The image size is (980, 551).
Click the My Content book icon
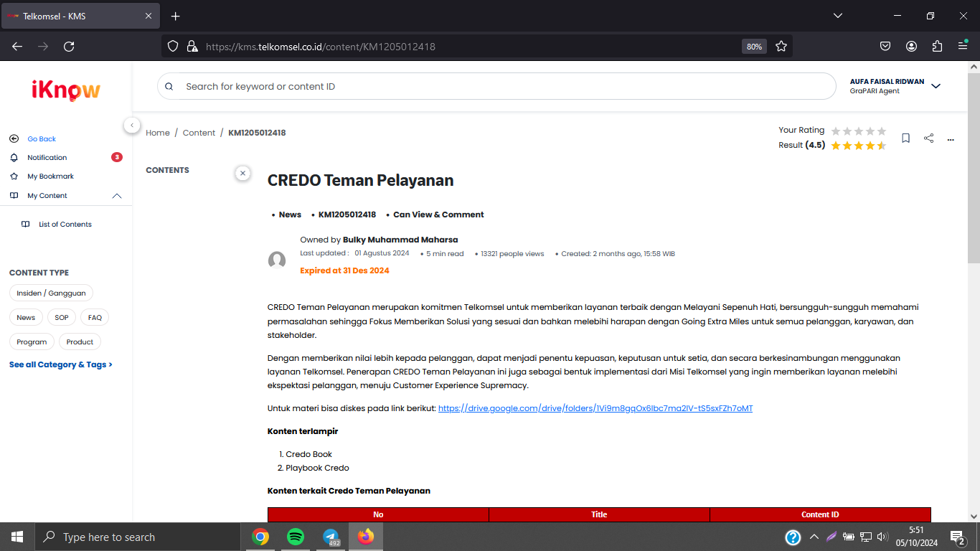point(14,196)
